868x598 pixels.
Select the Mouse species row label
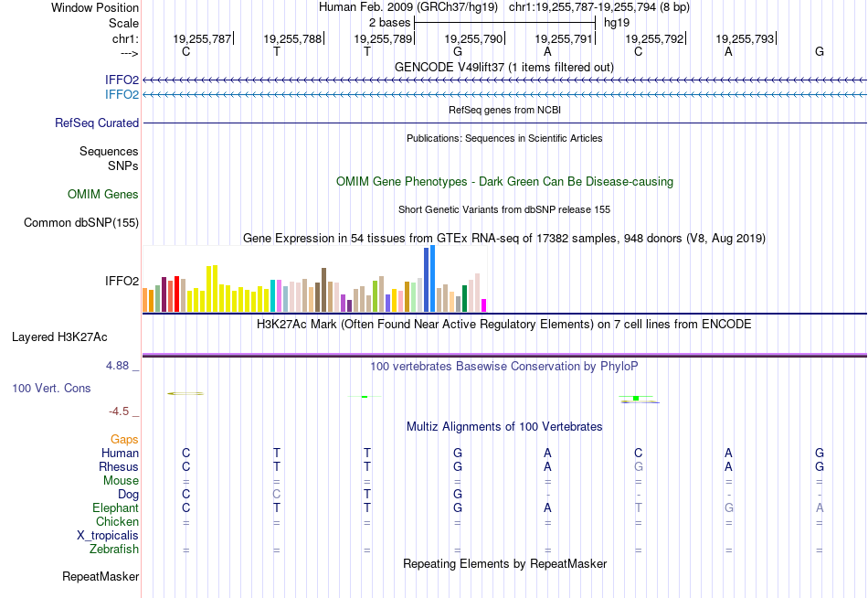coord(121,481)
